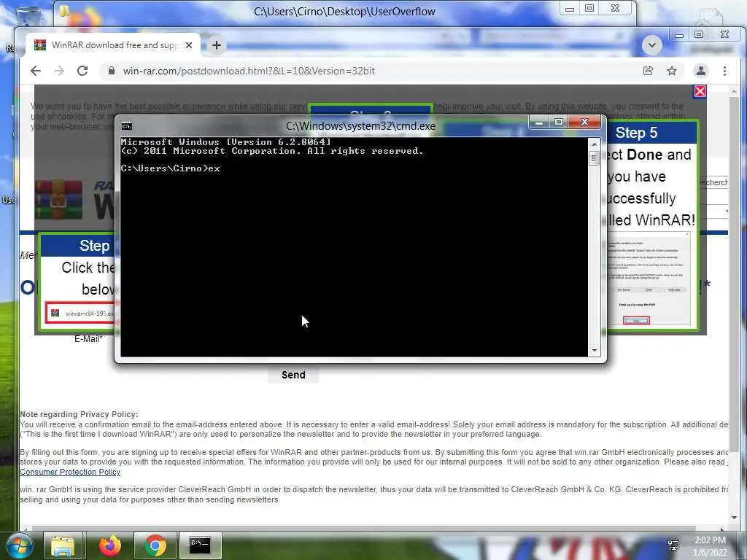The width and height of the screenshot is (747, 560).
Task: Launch Firefox from taskbar
Action: 109,545
